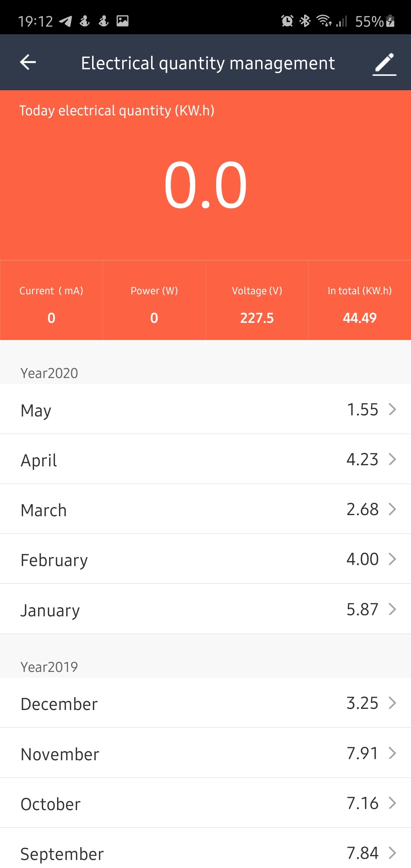Select the November 7.91 entry
Screen dimensions: 411x868
point(205,753)
